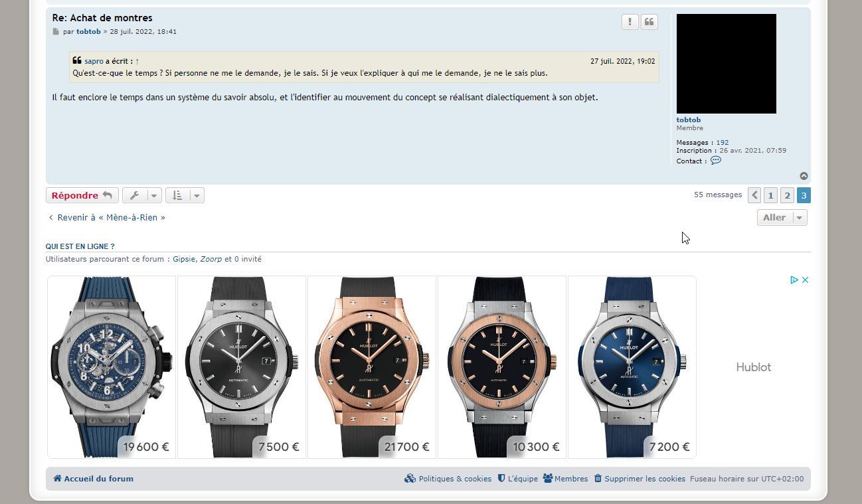The height and width of the screenshot is (504, 862).
Task: Go to page 1 of the topic
Action: [770, 195]
